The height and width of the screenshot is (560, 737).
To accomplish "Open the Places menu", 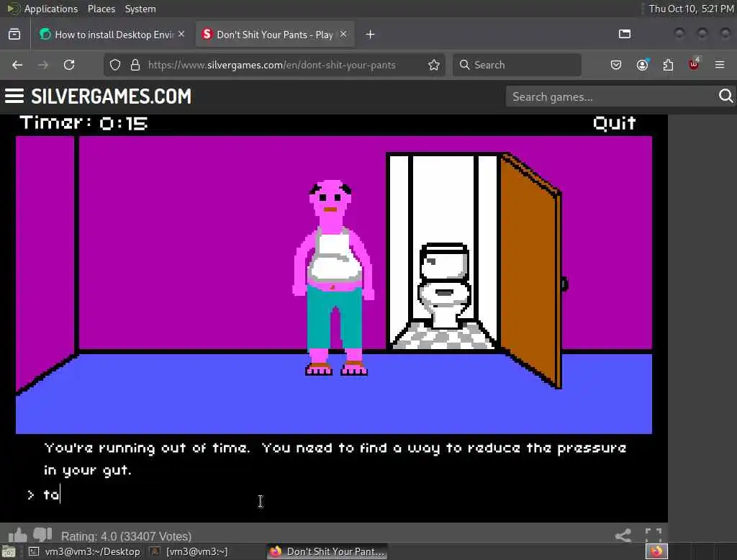I will pyautogui.click(x=101, y=9).
